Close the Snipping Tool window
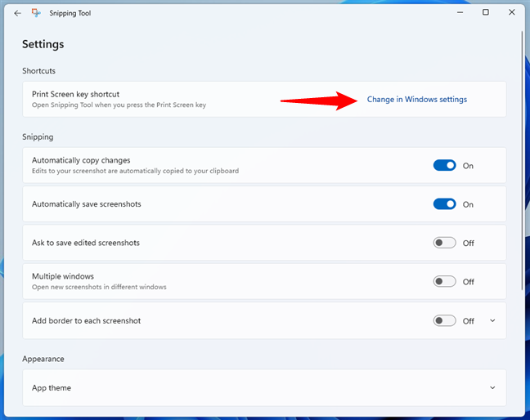Screen dimensions: 530x420 (512, 12)
